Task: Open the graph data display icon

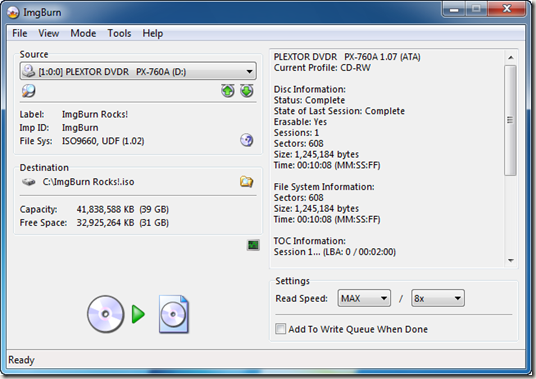Action: tap(253, 245)
